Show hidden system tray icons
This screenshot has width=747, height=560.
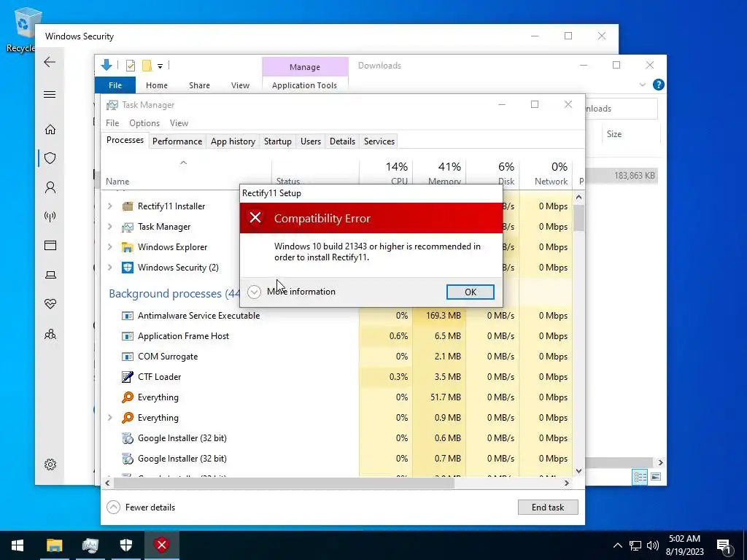point(617,545)
